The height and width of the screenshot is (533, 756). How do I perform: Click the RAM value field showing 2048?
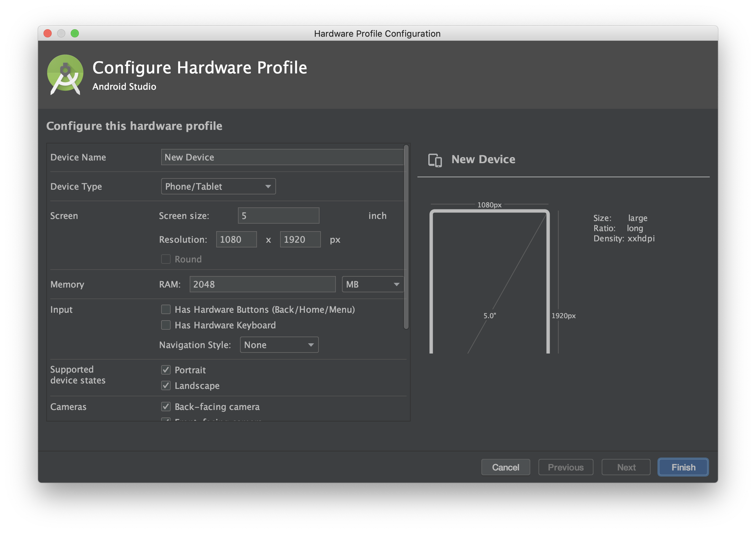click(262, 284)
